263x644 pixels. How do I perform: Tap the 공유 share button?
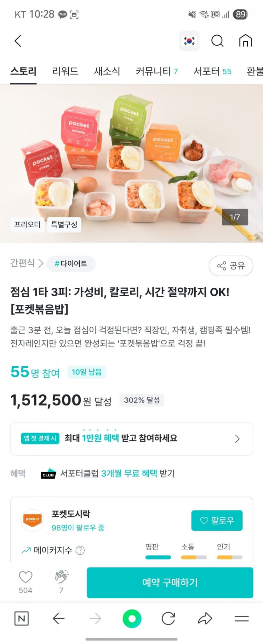click(231, 266)
